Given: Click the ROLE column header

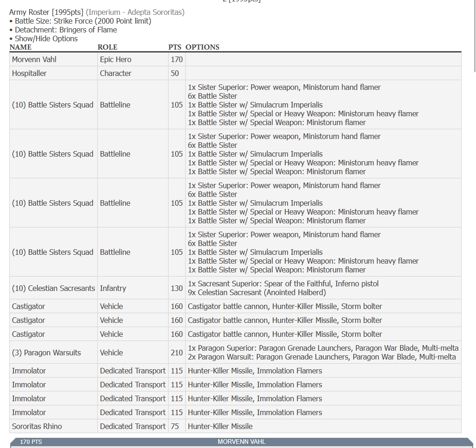Looking at the screenshot, I should [107, 47].
